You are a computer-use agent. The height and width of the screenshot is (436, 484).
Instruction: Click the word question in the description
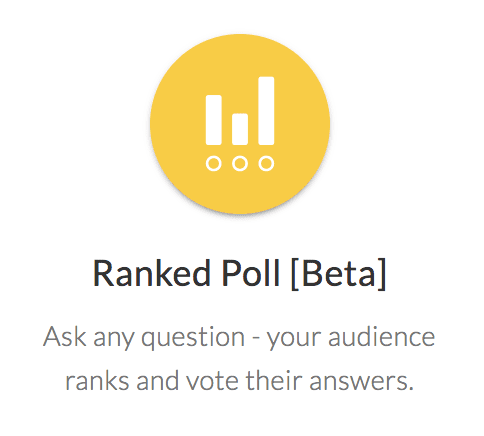(x=193, y=338)
